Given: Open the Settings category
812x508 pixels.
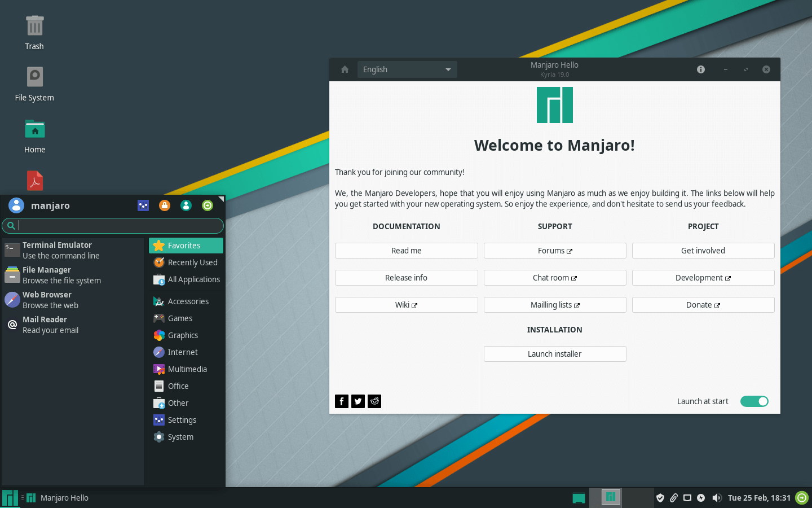Looking at the screenshot, I should 186,420.
